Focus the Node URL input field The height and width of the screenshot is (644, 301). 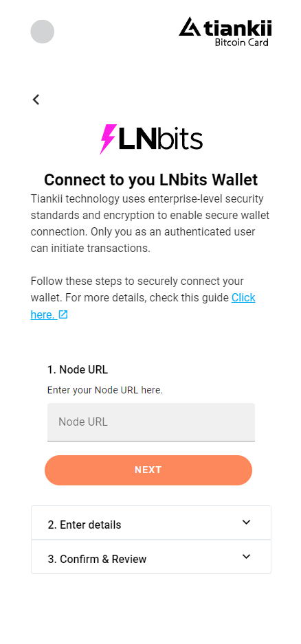[151, 422]
